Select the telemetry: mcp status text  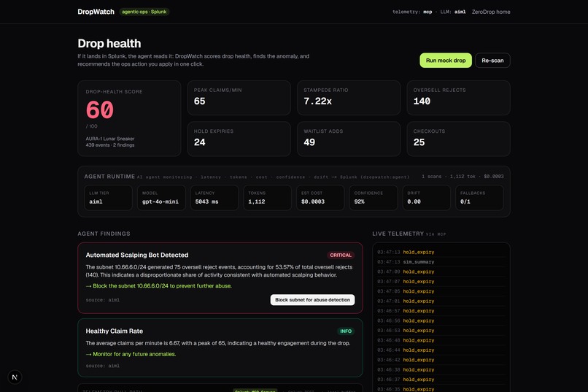pos(412,12)
